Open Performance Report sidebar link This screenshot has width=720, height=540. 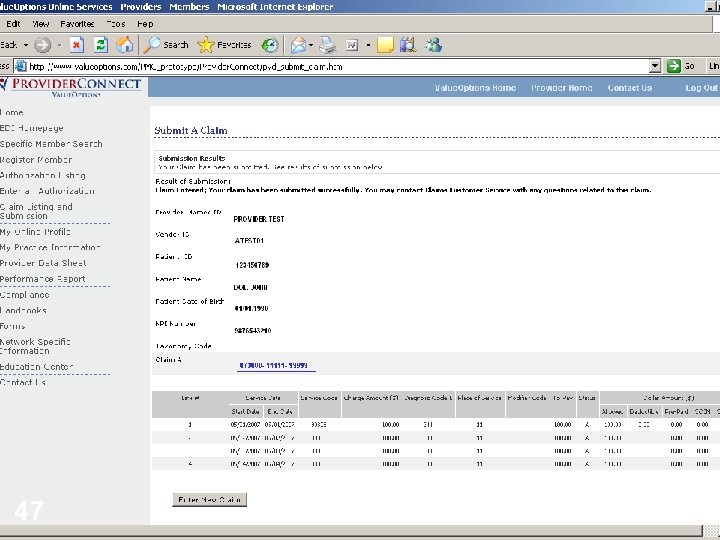[x=43, y=279]
